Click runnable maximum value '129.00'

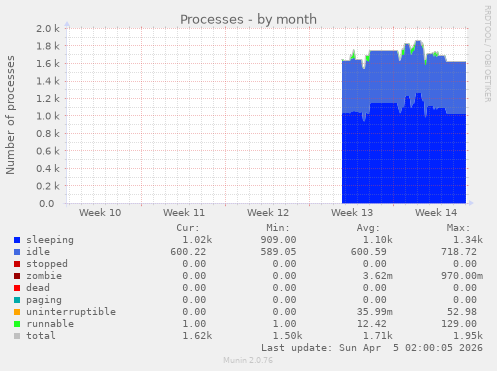(x=459, y=324)
